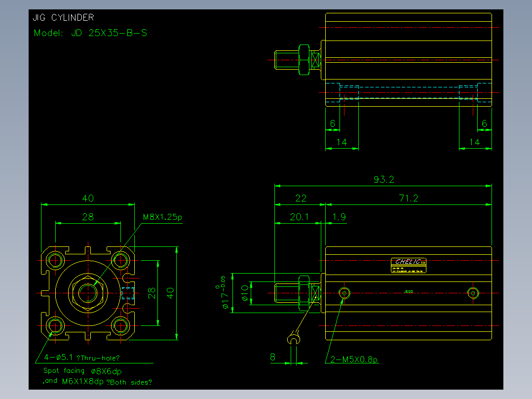
Task: Click the 1.9 dimension value
Action: coord(339,217)
